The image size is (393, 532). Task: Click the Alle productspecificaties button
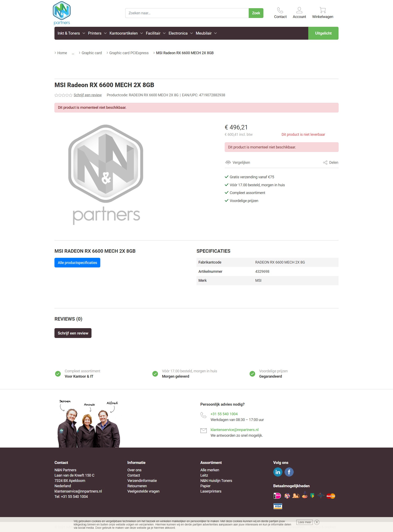(x=77, y=263)
